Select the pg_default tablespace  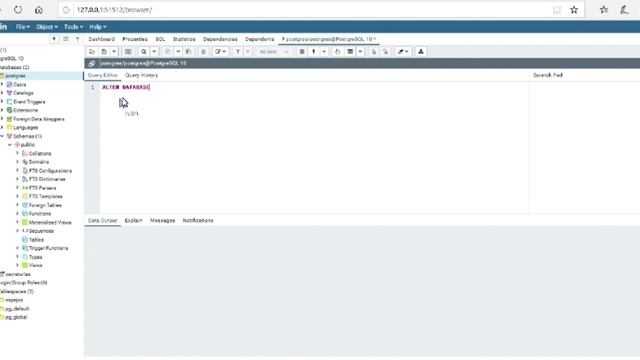pyautogui.click(x=17, y=309)
